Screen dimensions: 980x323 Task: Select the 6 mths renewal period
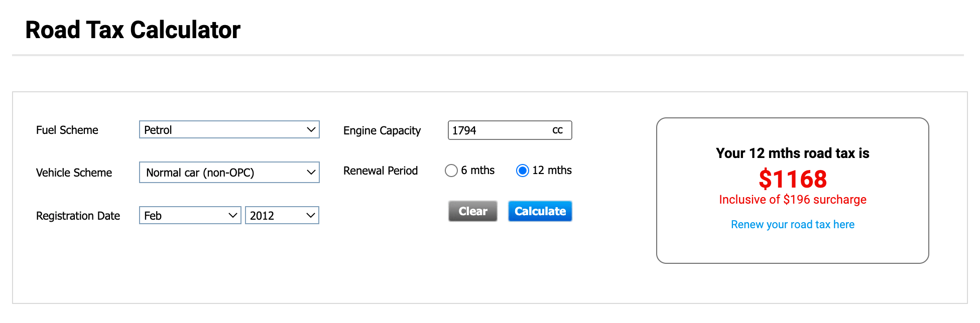click(x=451, y=171)
